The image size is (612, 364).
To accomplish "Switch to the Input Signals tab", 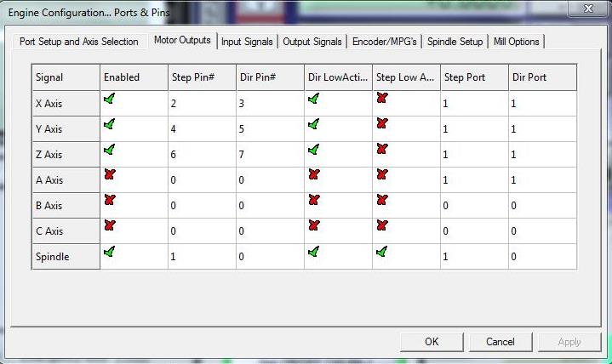I will [247, 42].
